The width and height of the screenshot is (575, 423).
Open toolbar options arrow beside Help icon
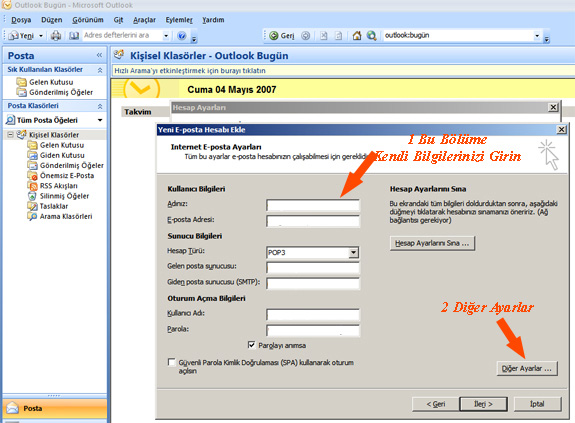coord(194,38)
